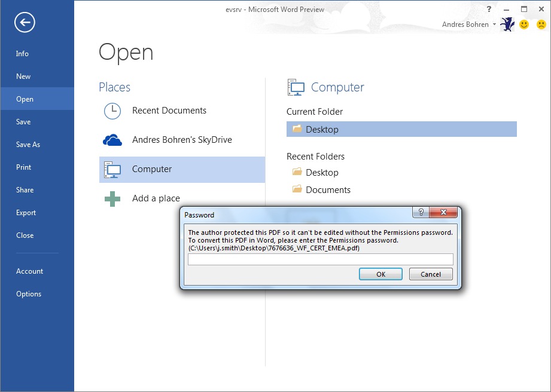
Task: Open the Current Folder Desktop entry
Action: [x=401, y=129]
